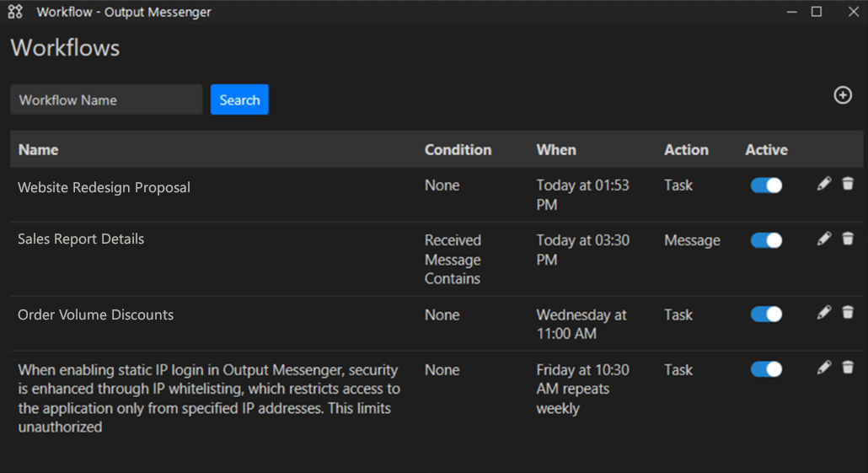
Task: Delete the Sales Report Details workflow
Action: 848,238
